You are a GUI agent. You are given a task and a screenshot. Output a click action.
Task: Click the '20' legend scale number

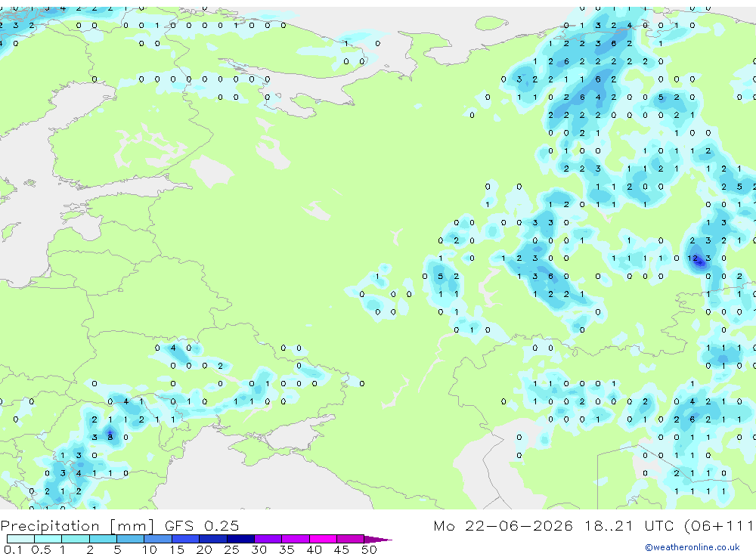coord(204,549)
